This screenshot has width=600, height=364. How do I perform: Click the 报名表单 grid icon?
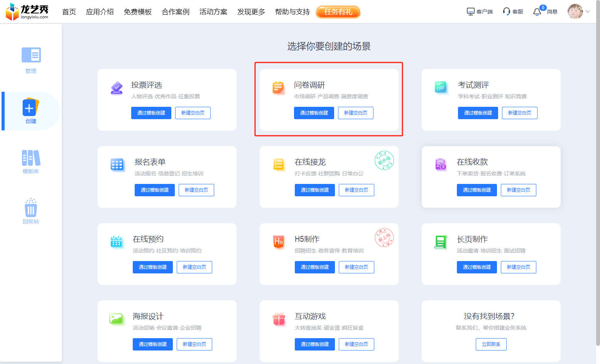(x=117, y=165)
